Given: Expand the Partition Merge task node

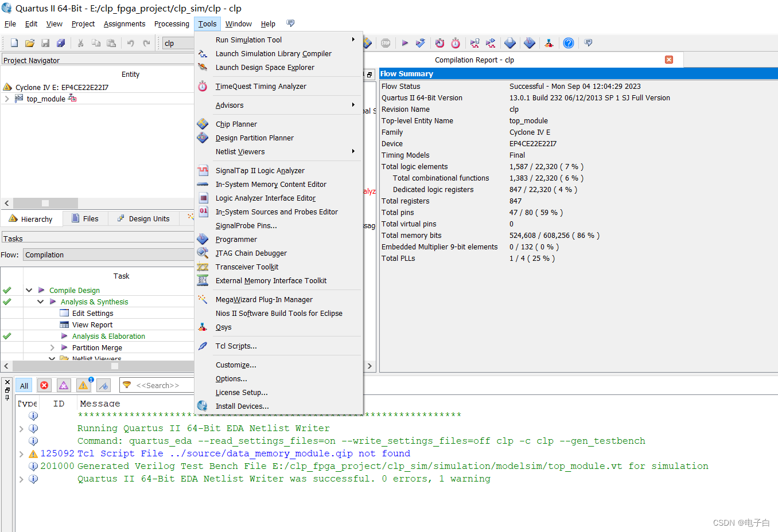Looking at the screenshot, I should click(52, 347).
